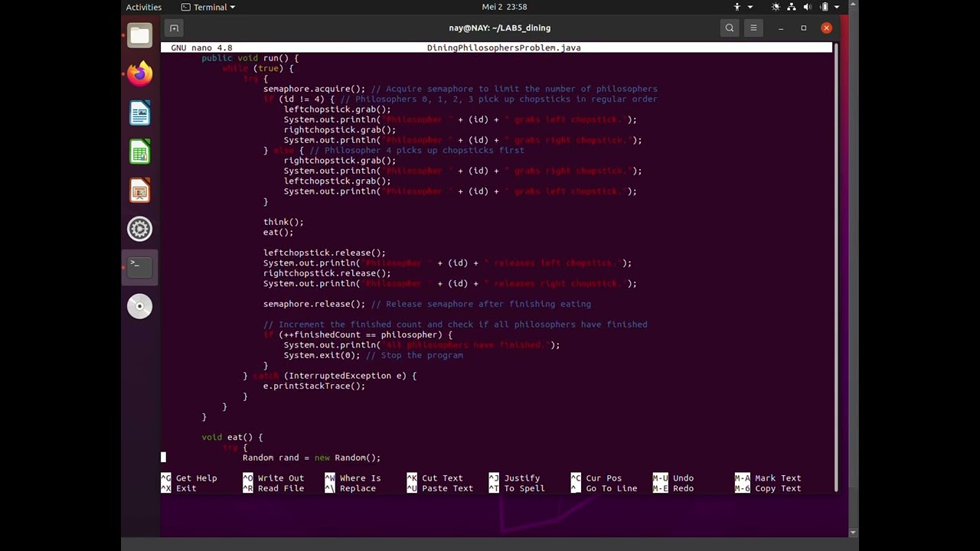
Task: Click the wired network indicator icon
Action: (792, 7)
